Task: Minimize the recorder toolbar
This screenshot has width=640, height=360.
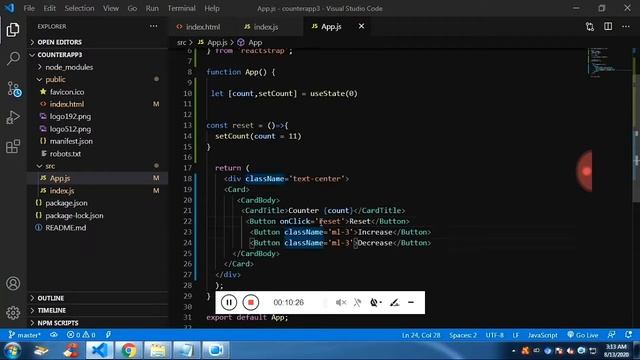Action: click(x=411, y=302)
